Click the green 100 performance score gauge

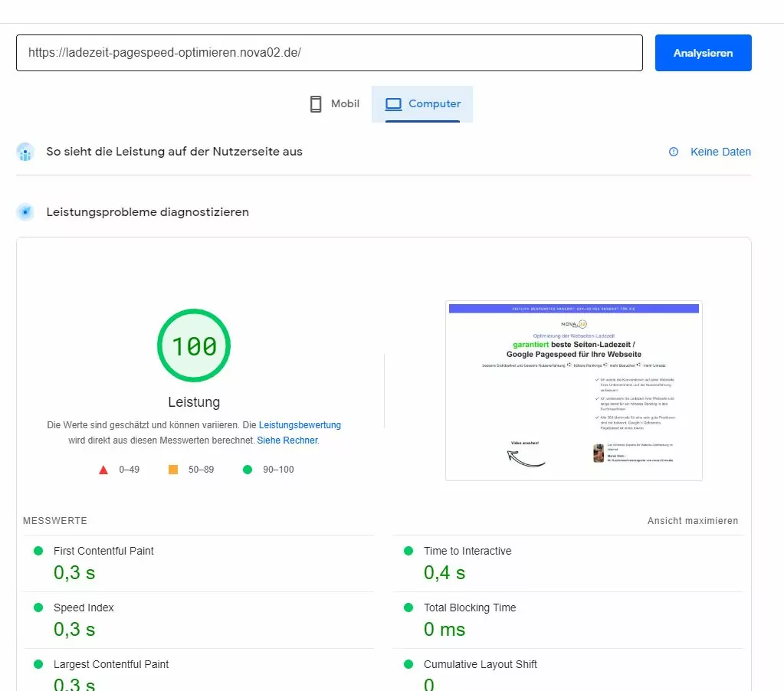(x=194, y=346)
